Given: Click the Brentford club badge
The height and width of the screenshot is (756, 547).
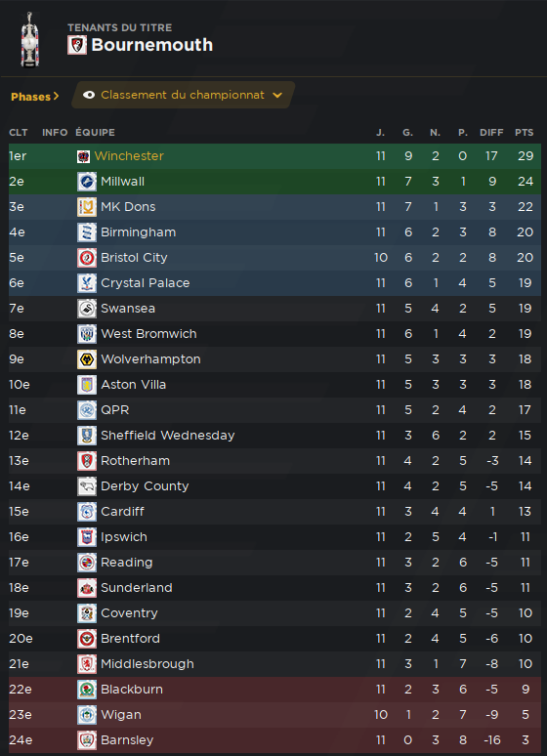Looking at the screenshot, I should (87, 639).
